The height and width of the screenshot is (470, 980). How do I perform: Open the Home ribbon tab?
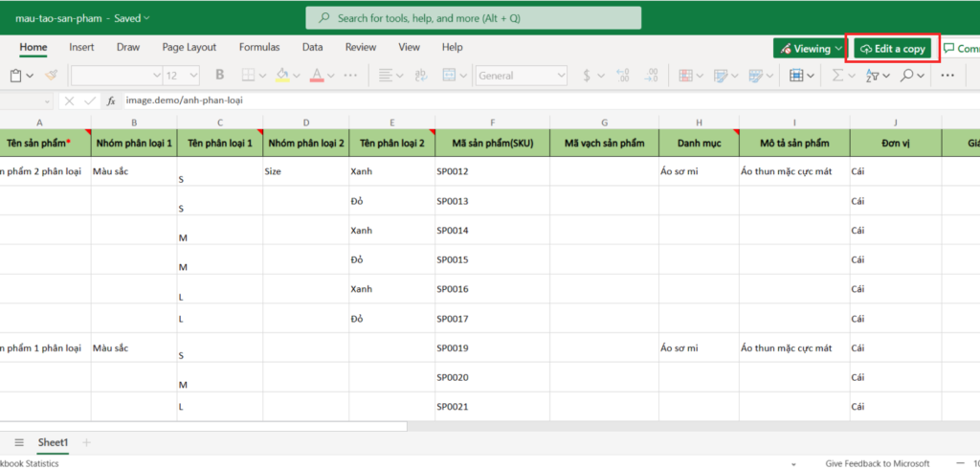point(33,48)
